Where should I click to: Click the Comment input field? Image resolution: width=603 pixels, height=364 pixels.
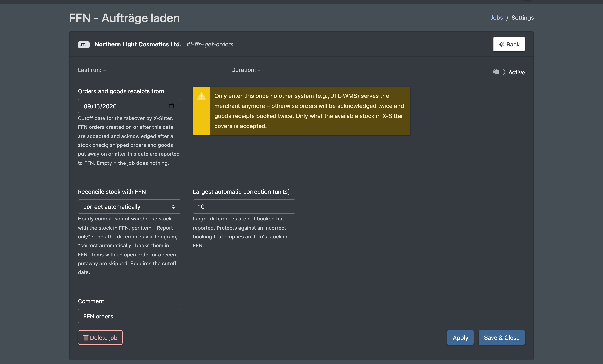click(129, 316)
